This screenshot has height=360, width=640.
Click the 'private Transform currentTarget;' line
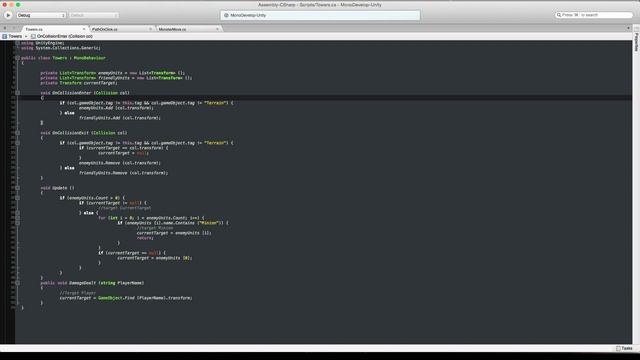(x=79, y=83)
